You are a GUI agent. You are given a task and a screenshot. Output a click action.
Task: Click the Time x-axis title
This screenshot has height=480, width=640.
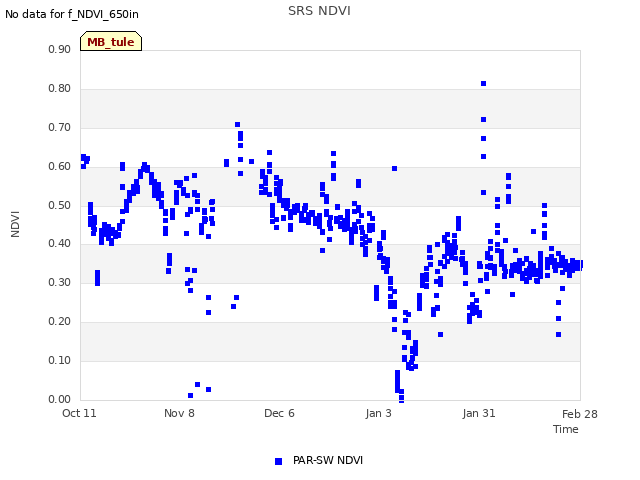(x=565, y=429)
